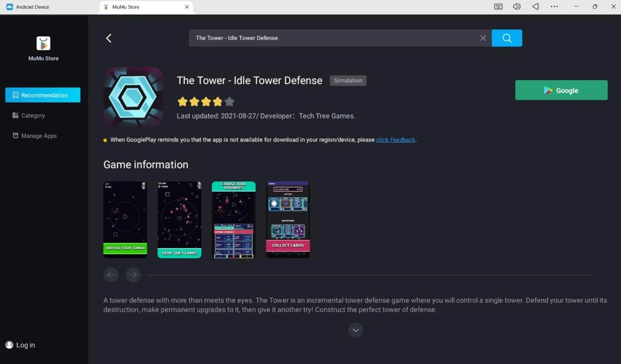Viewport: 621px width, 364px height.
Task: Clear the search field with the X icon
Action: [x=483, y=38]
